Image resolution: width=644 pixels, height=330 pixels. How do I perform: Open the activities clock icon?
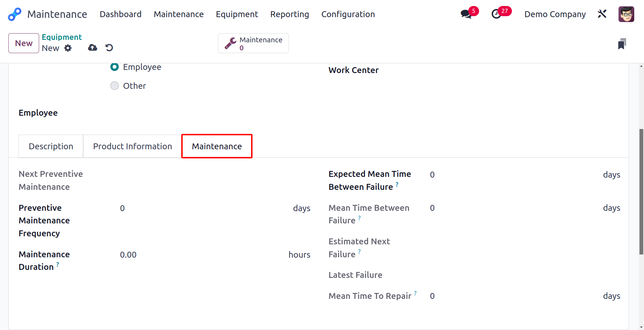(496, 14)
